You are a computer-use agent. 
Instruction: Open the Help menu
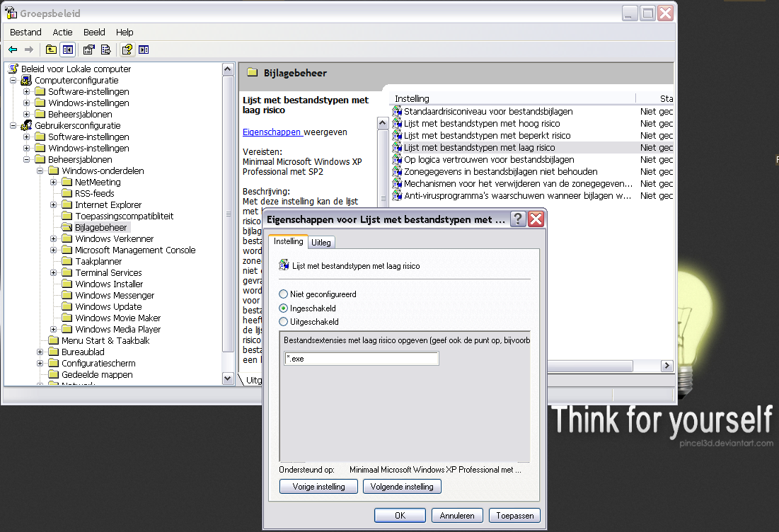tap(125, 33)
